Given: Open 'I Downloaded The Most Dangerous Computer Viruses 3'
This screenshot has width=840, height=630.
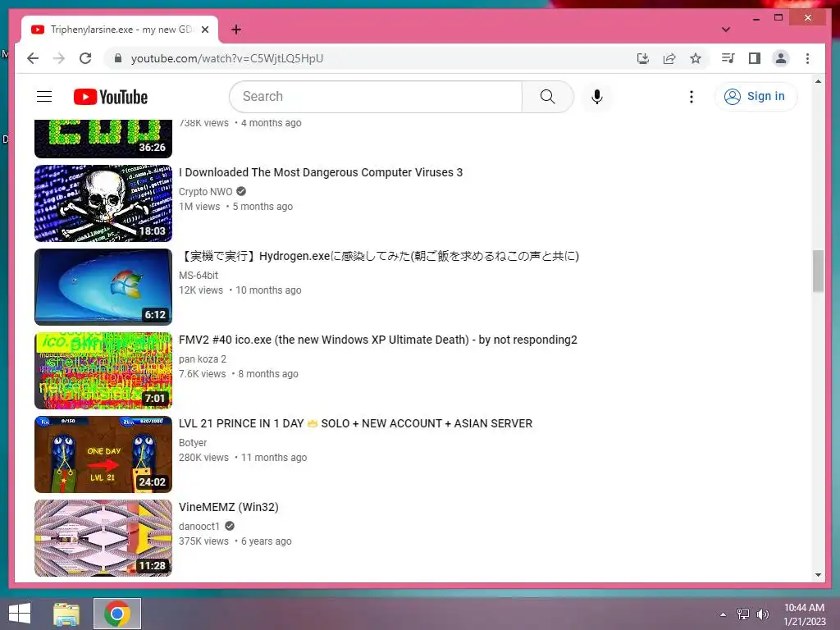Looking at the screenshot, I should (321, 172).
